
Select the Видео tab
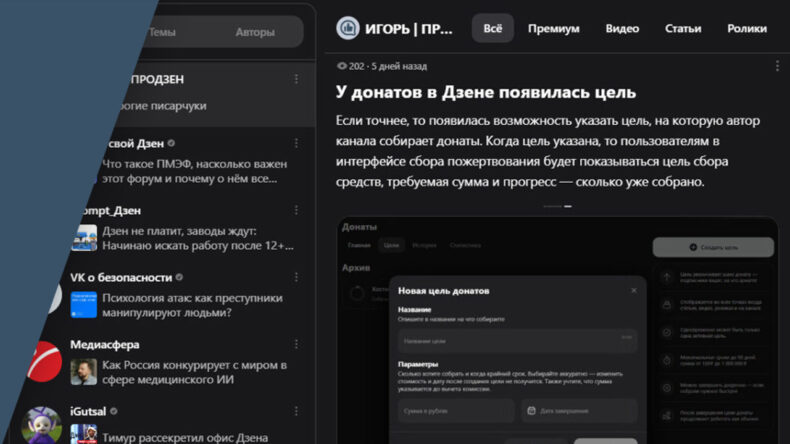click(622, 29)
